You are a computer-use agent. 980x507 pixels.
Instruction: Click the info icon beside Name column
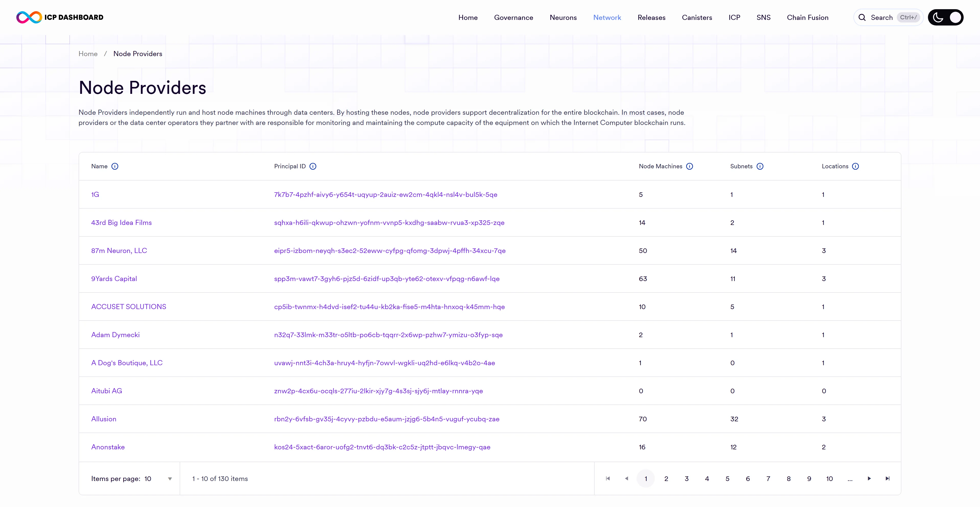(115, 166)
